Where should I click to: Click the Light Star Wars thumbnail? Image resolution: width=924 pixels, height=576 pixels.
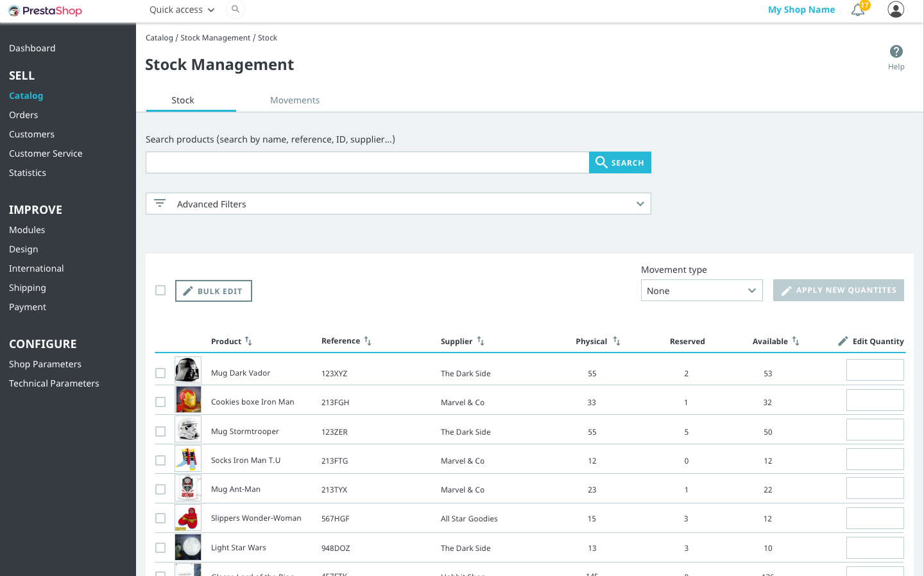188,547
